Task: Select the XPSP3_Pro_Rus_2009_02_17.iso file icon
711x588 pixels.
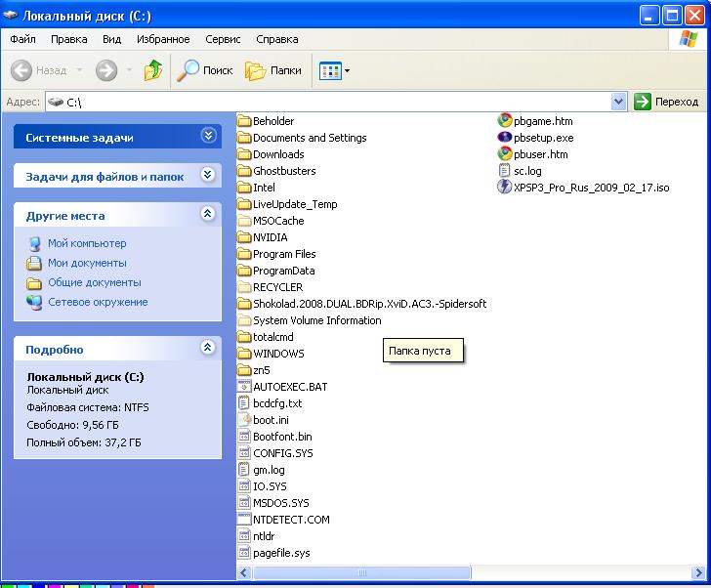Action: tap(505, 188)
